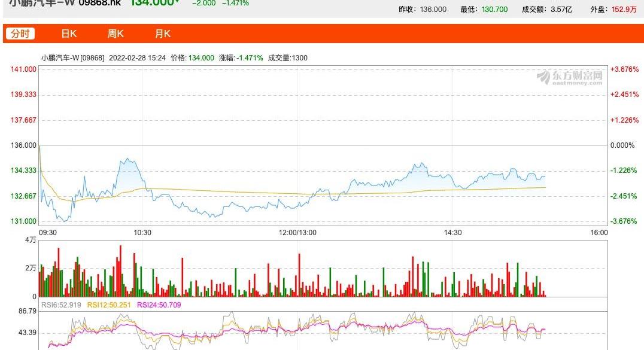The image size is (644, 350).
Task: Click the 86.79 RSI axis label
Action: click(28, 311)
